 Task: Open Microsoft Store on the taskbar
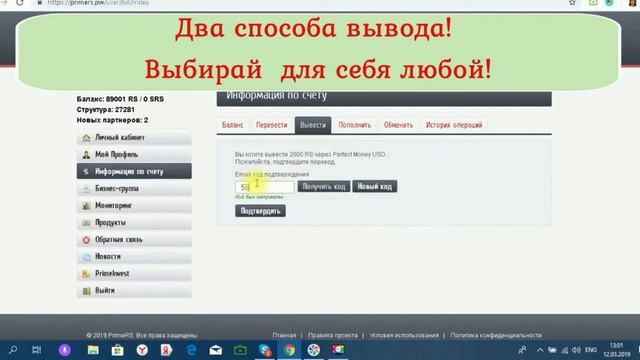[118, 350]
